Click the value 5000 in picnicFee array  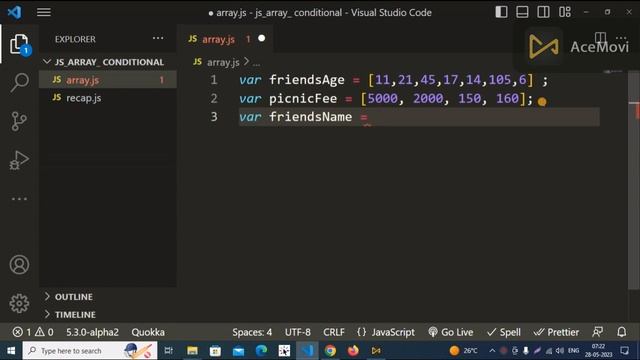point(382,98)
